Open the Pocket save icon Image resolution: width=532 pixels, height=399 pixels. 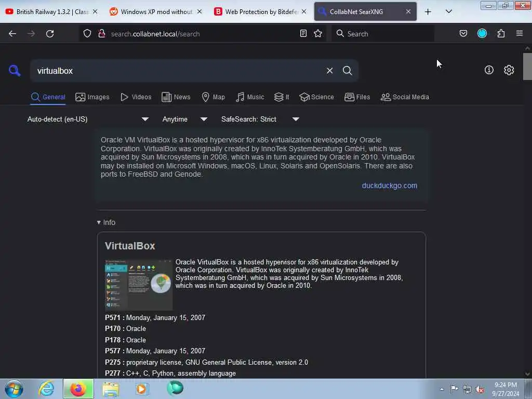(x=463, y=34)
